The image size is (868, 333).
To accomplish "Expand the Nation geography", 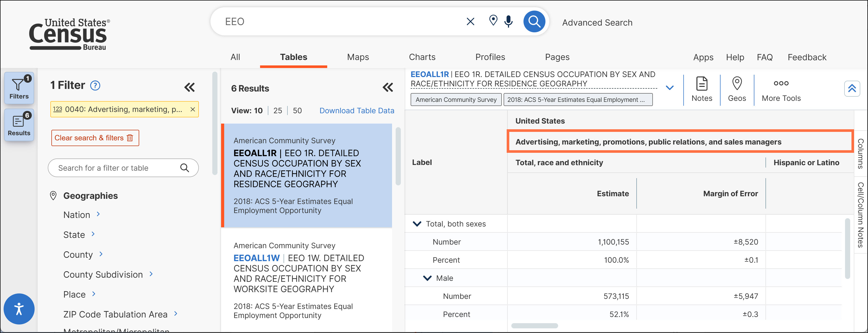I will tap(98, 214).
